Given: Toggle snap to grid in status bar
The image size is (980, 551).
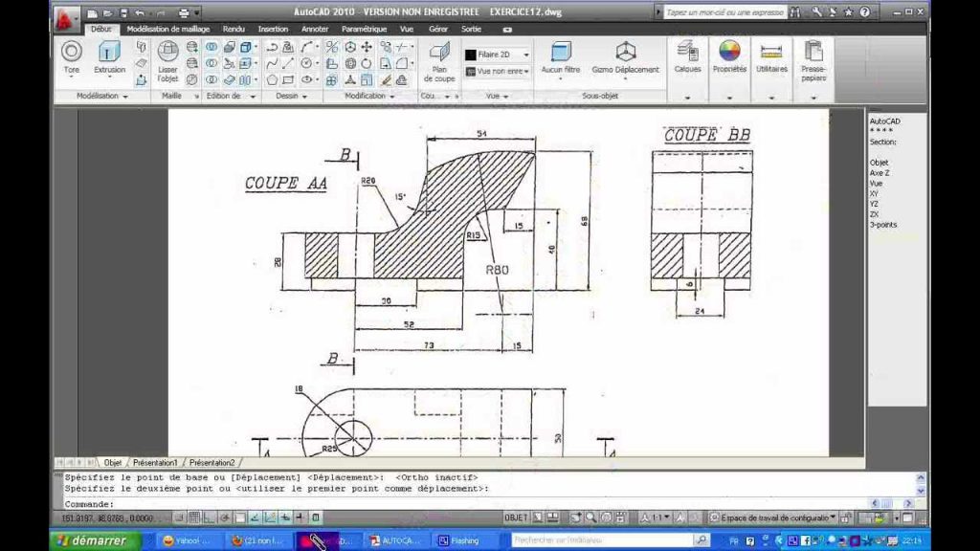Looking at the screenshot, I should tap(179, 516).
